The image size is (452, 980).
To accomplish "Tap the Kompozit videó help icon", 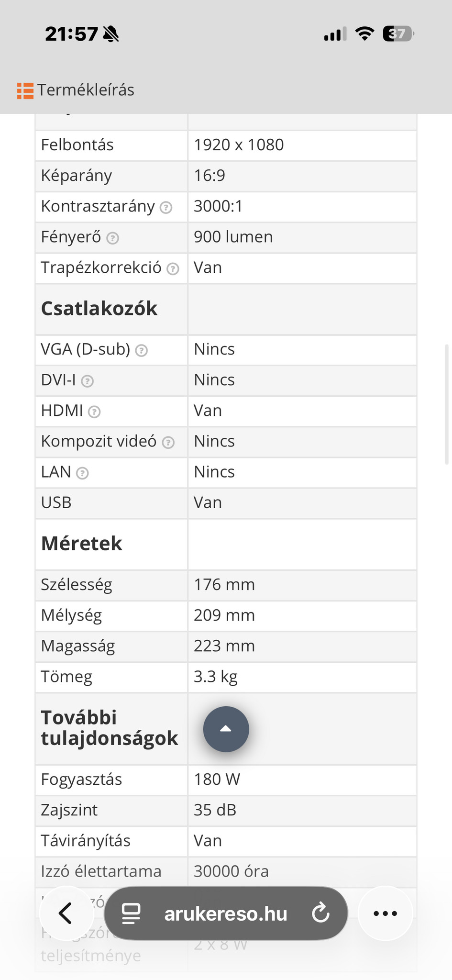I will click(168, 443).
